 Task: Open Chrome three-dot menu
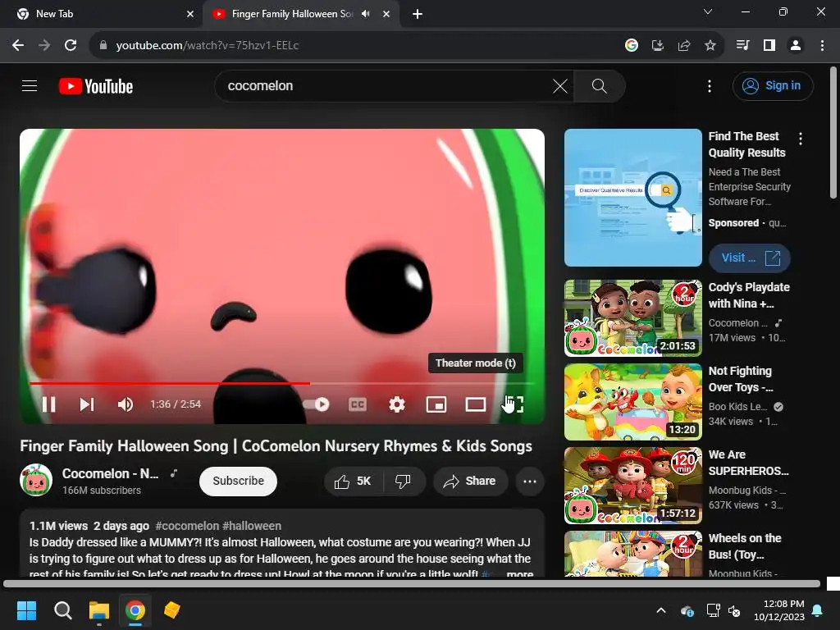[822, 46]
